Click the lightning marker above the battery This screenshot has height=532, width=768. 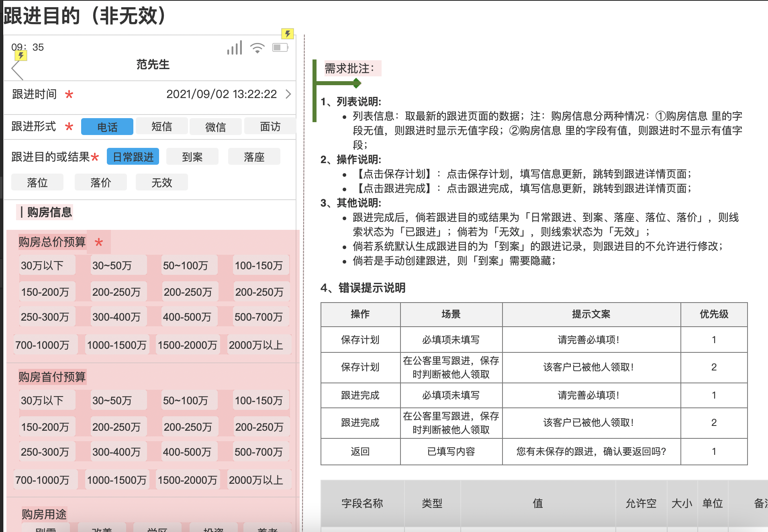288,34
